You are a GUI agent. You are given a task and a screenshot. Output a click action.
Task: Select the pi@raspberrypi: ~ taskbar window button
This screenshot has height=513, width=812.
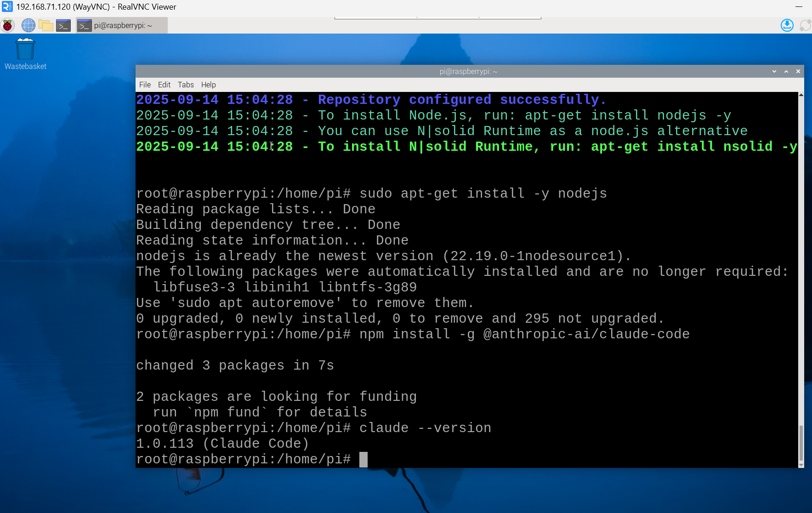tap(121, 25)
